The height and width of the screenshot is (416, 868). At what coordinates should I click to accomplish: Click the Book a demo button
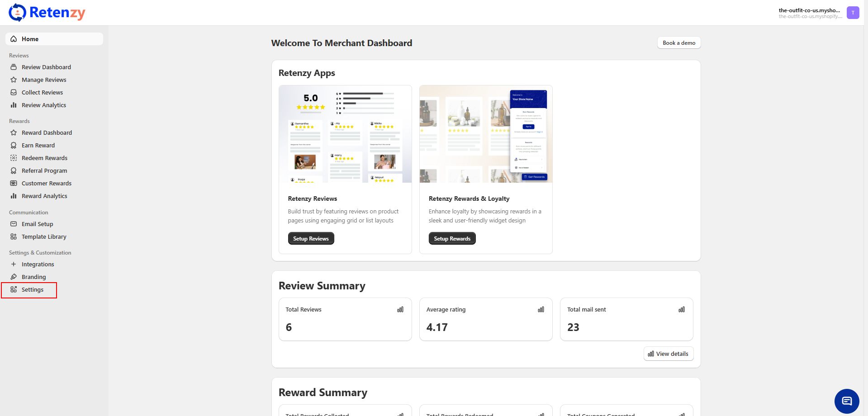click(x=679, y=43)
